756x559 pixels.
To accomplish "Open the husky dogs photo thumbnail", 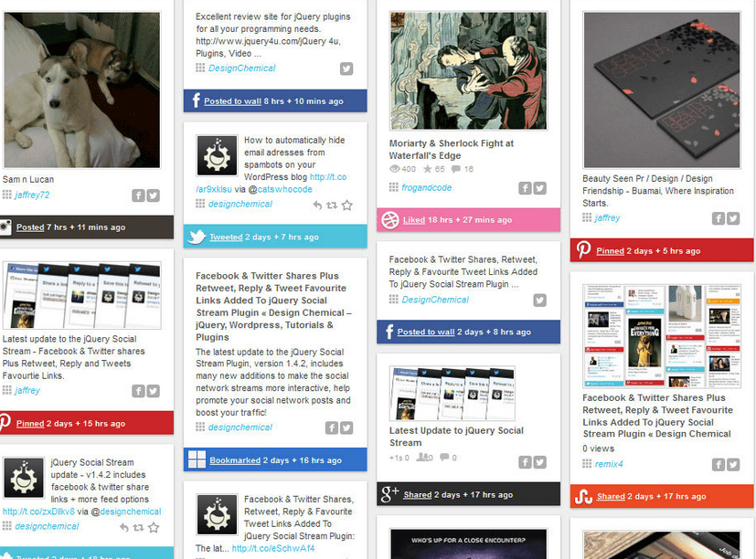I will point(81,90).
